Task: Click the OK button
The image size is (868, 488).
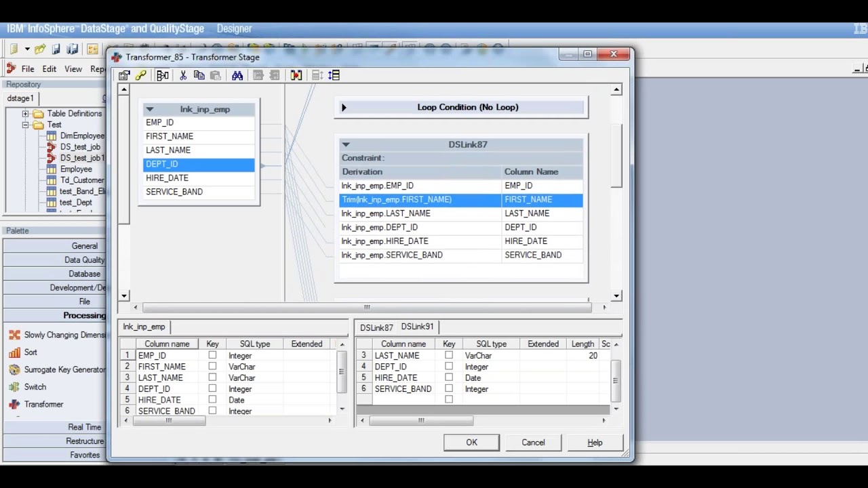Action: [x=471, y=443]
